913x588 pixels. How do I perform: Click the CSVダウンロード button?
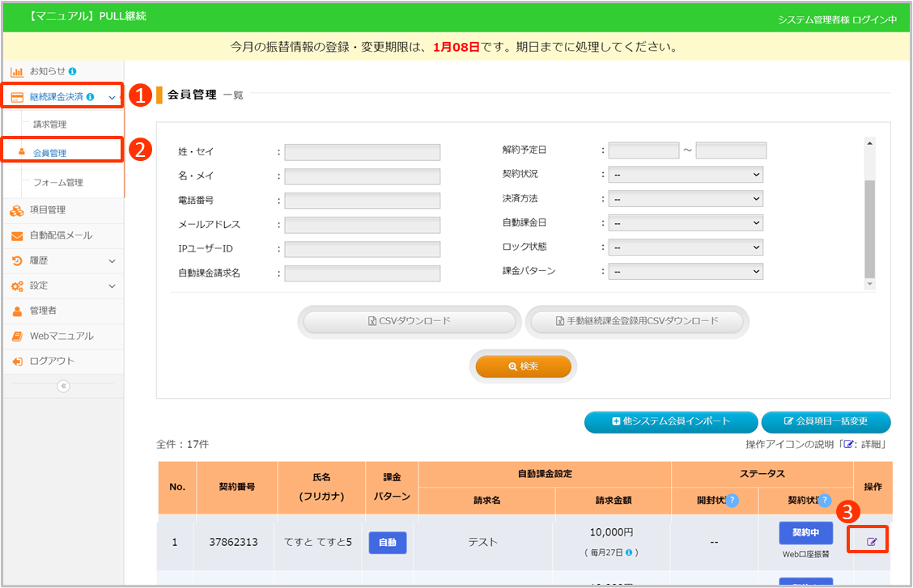409,321
